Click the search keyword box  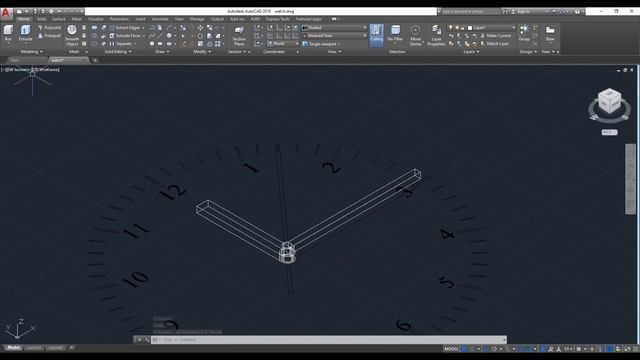coord(471,11)
